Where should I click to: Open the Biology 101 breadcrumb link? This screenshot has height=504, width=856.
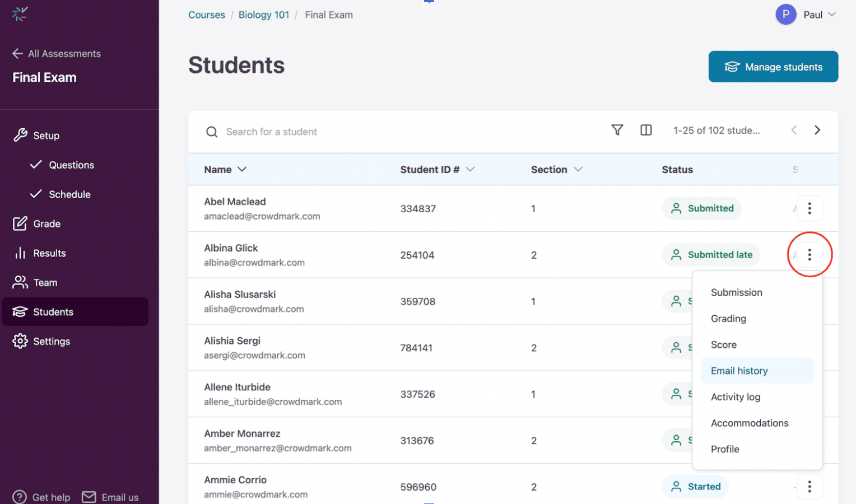pyautogui.click(x=263, y=15)
